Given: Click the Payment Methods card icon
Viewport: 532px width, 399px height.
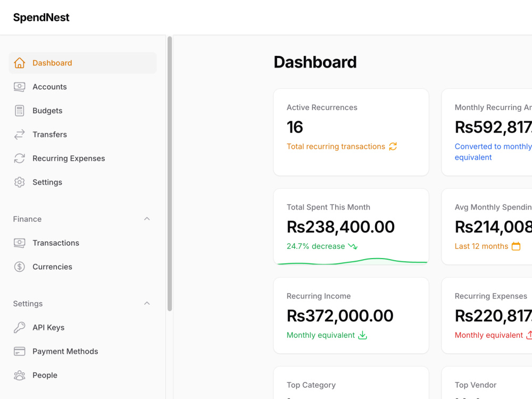Looking at the screenshot, I should point(19,351).
